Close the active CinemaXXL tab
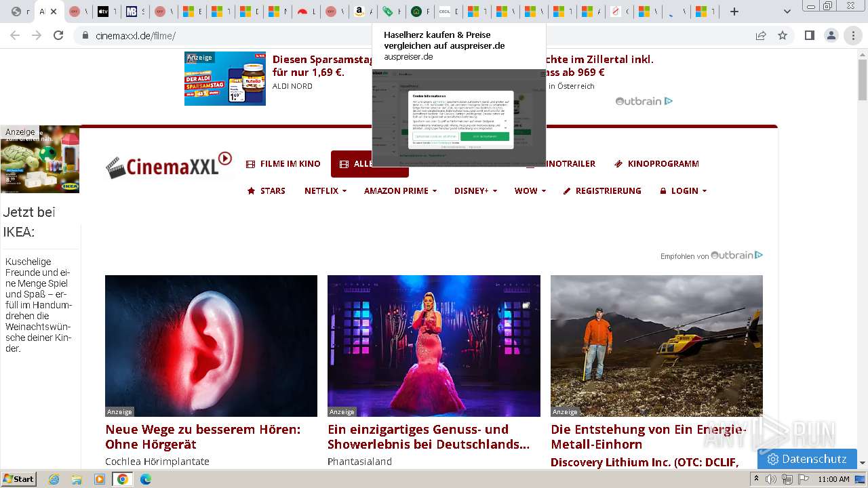 (x=54, y=12)
